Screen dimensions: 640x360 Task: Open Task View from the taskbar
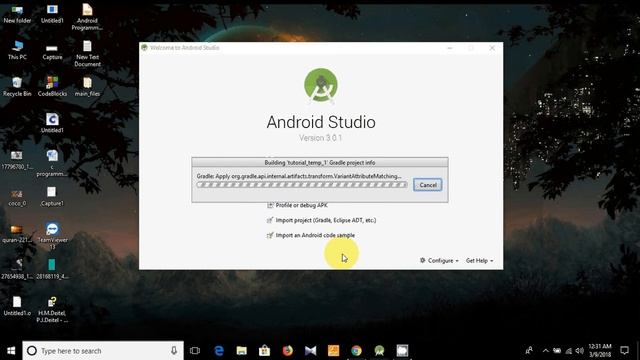[x=195, y=351]
